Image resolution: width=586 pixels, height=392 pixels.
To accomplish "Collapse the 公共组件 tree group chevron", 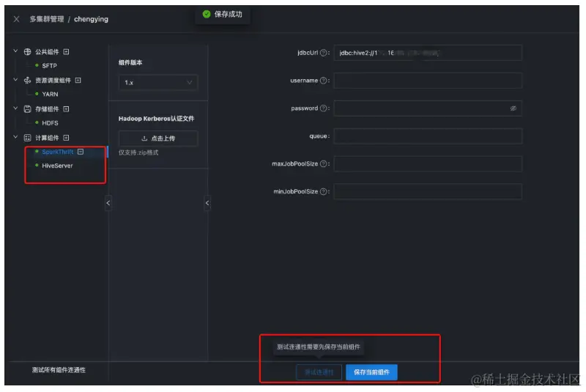I will 15,51.
